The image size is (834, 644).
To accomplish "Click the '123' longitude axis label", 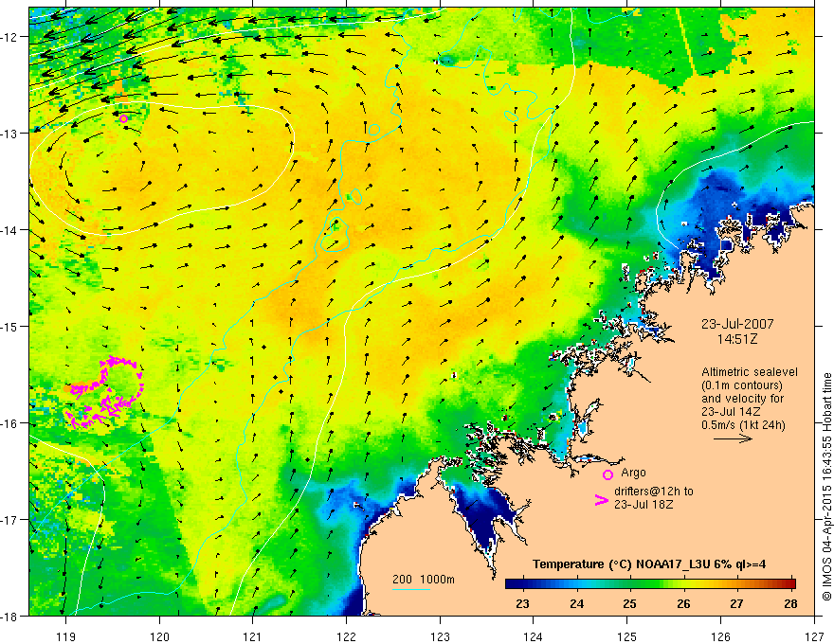I will (x=440, y=636).
